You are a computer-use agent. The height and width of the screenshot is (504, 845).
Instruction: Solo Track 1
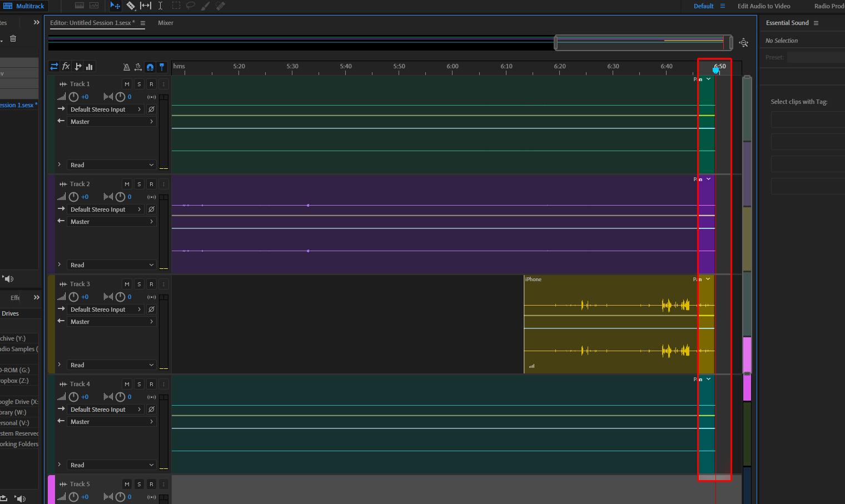[139, 84]
